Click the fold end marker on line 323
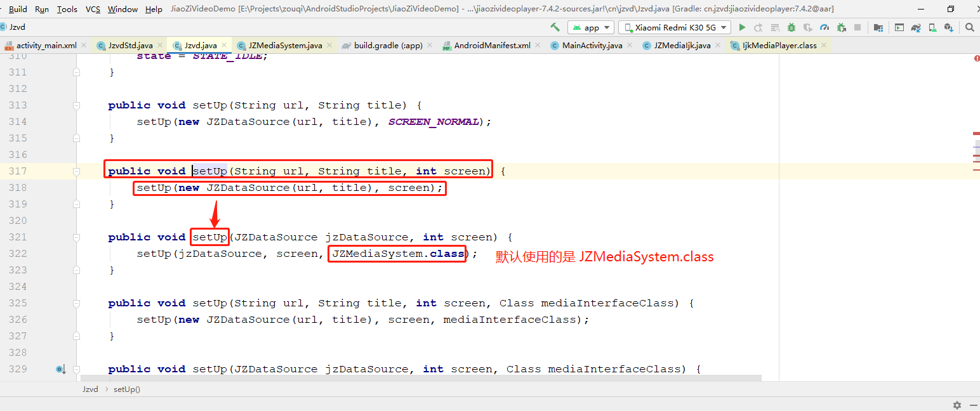Viewport: 980px width, 411px height. pos(76,270)
